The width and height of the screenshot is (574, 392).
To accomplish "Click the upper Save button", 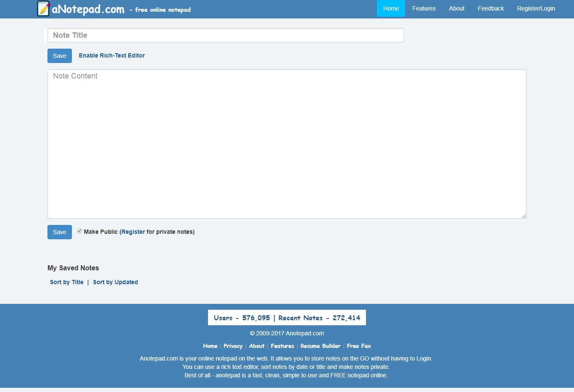I will 59,55.
